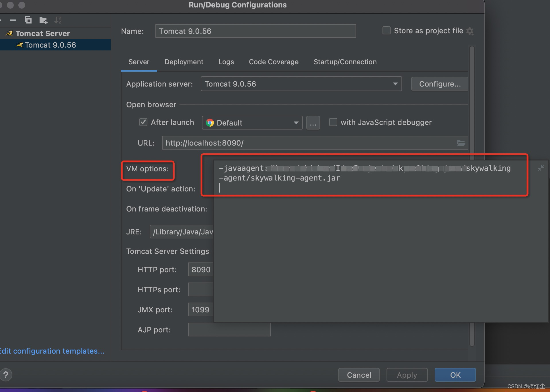Open the Code Coverage tab
This screenshot has width=550, height=392.
274,62
